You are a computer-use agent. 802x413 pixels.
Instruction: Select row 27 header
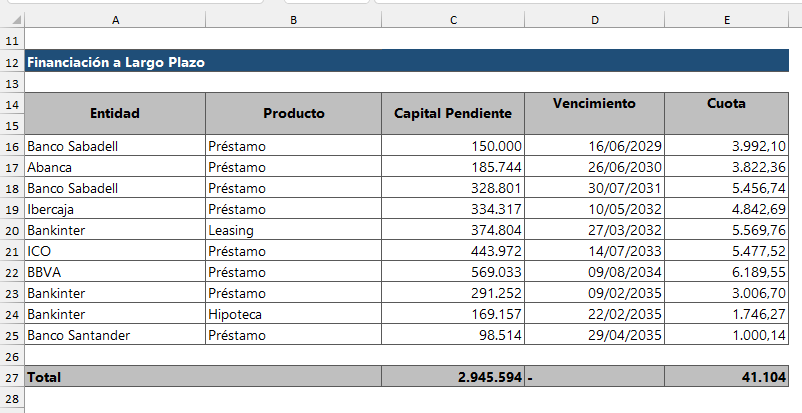[x=12, y=377]
